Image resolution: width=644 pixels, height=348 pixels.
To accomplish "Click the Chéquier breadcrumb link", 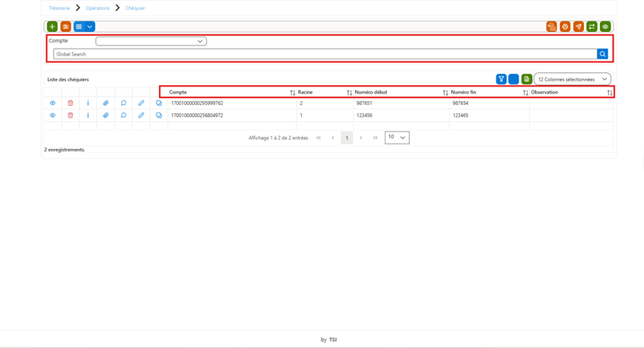I will coord(135,8).
